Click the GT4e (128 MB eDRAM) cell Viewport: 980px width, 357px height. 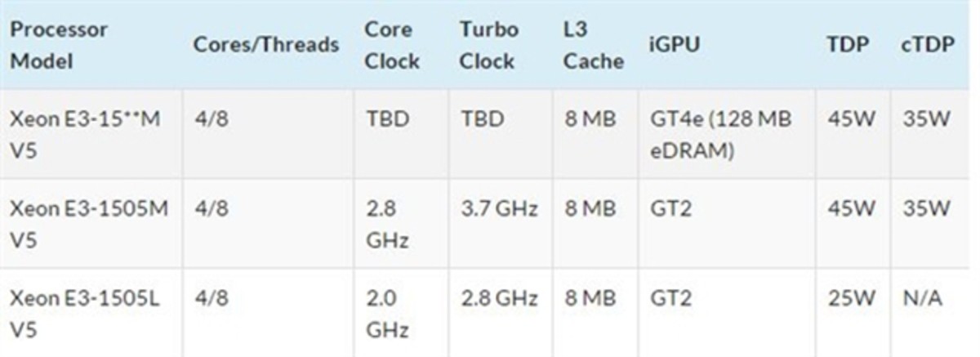coord(720,135)
